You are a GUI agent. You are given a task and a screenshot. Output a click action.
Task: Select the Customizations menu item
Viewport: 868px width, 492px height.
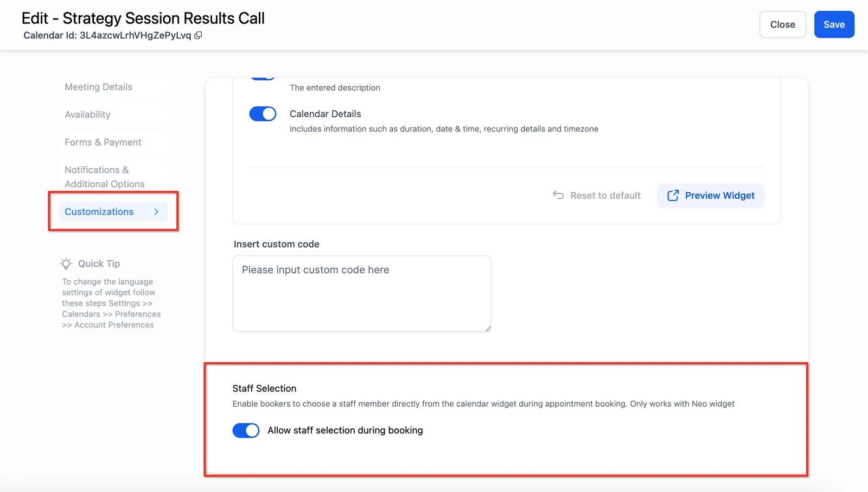(113, 212)
